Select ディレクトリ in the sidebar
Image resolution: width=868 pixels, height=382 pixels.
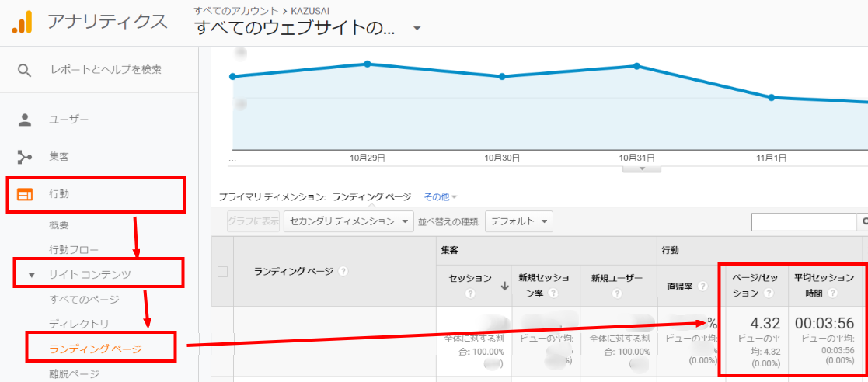pos(79,324)
